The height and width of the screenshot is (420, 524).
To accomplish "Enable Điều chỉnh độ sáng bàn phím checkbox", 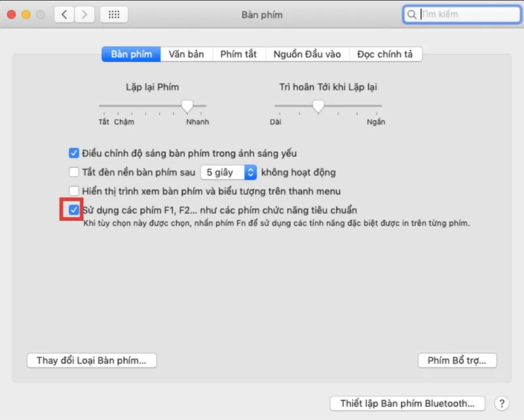I will pyautogui.click(x=74, y=153).
